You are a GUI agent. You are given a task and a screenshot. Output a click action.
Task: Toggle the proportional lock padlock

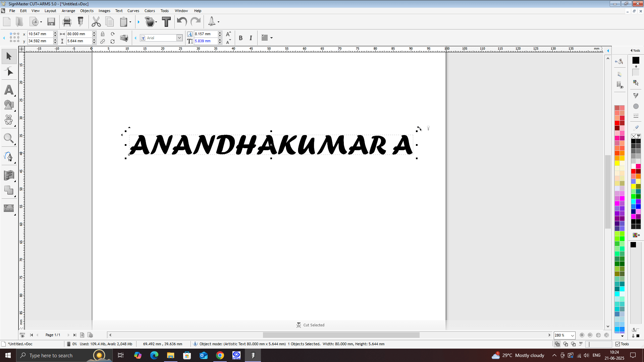coord(103,34)
